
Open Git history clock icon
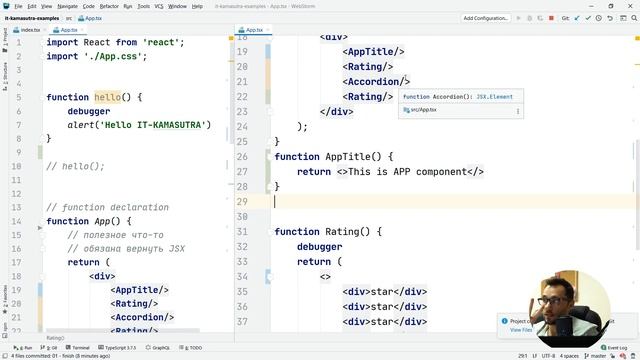(x=599, y=18)
